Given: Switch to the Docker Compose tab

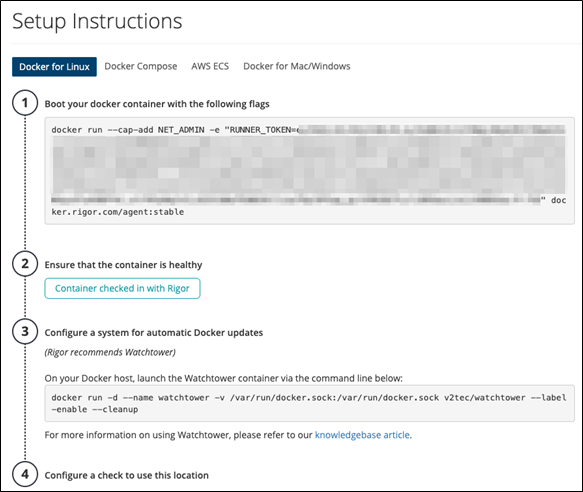Looking at the screenshot, I should coord(141,66).
